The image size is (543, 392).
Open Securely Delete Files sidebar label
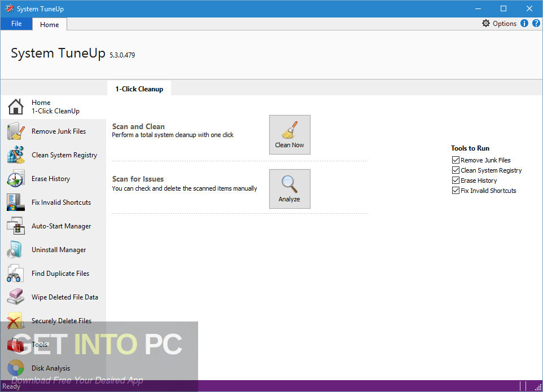[62, 321]
